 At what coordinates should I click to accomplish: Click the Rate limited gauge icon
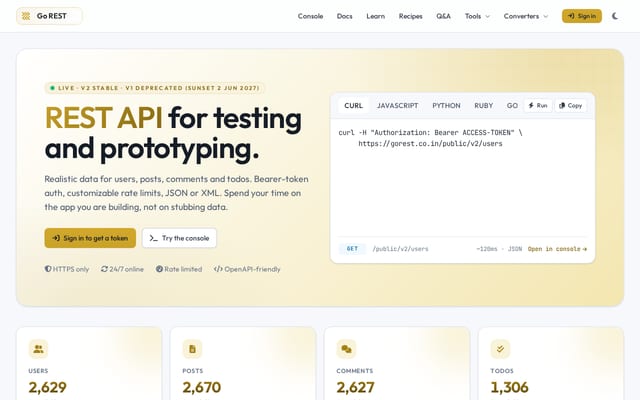tap(159, 269)
